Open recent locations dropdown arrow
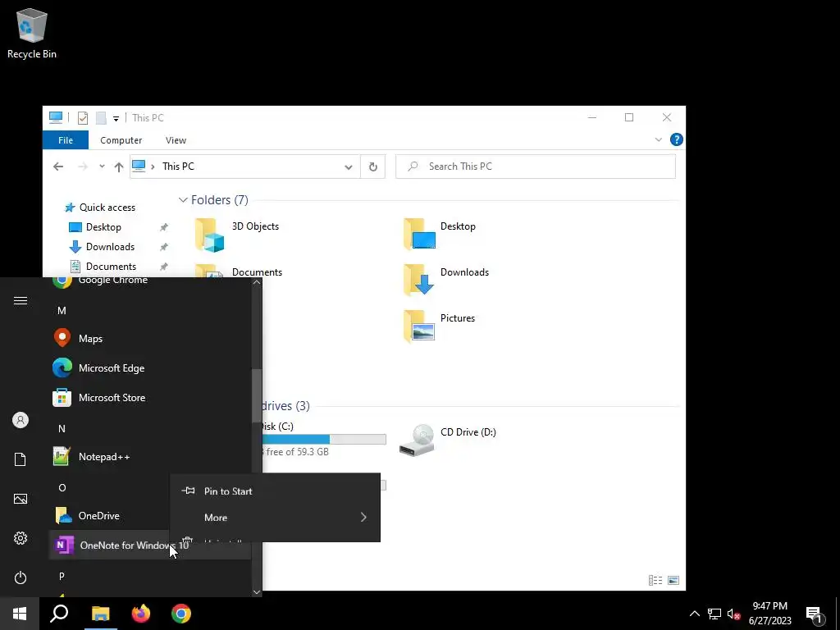Viewport: 840px width, 630px height. pos(102,167)
